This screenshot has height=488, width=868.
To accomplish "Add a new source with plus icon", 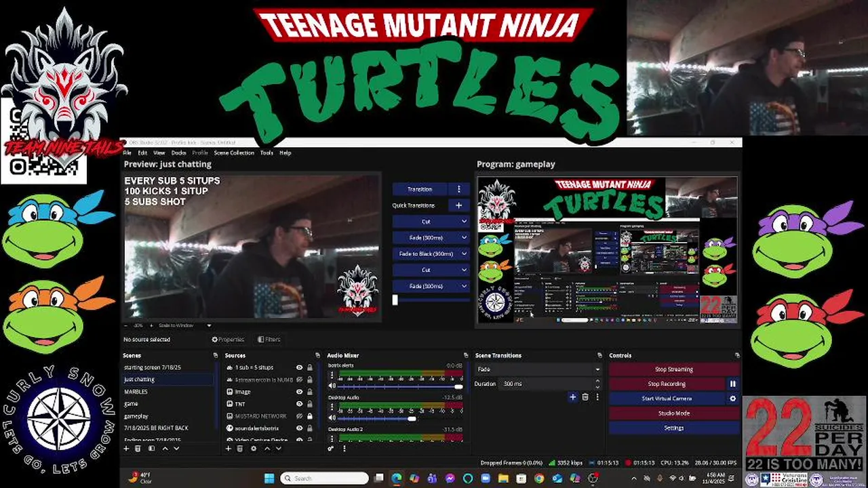I will (229, 449).
